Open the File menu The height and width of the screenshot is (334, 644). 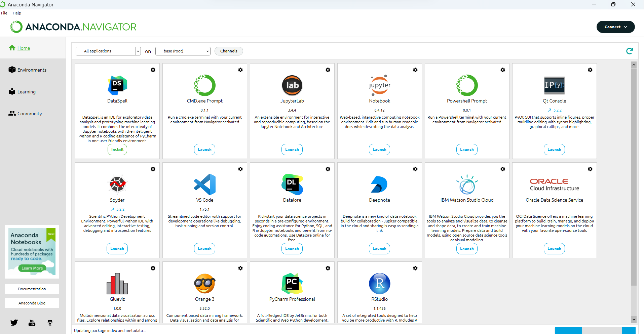4,13
